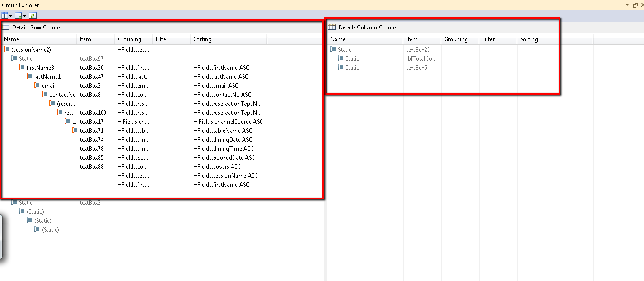This screenshot has width=644, height=281.
Task: Click Item column header in Details Row Groups
Action: (x=96, y=39)
